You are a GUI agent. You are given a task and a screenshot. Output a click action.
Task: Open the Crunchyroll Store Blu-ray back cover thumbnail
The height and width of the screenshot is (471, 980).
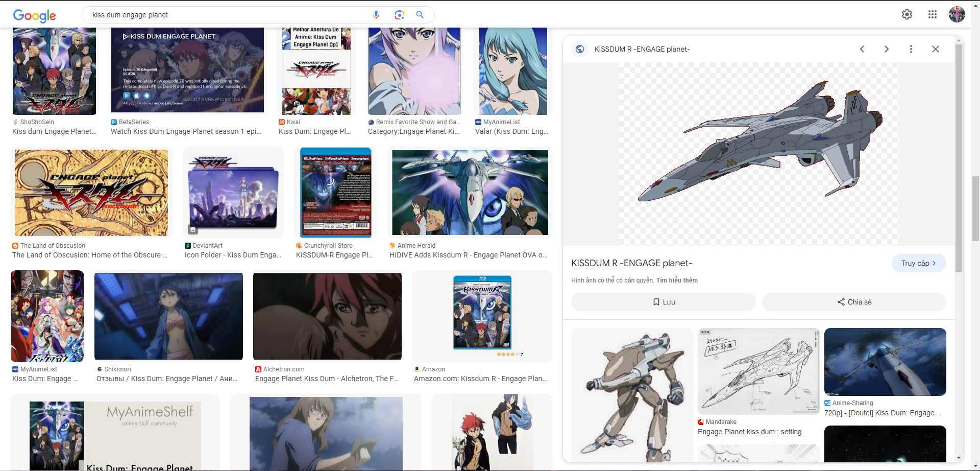click(x=336, y=193)
